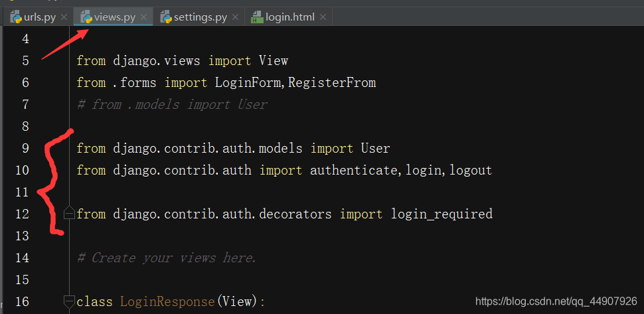Switch to the views.py tab
644x314 pixels.
point(114,17)
